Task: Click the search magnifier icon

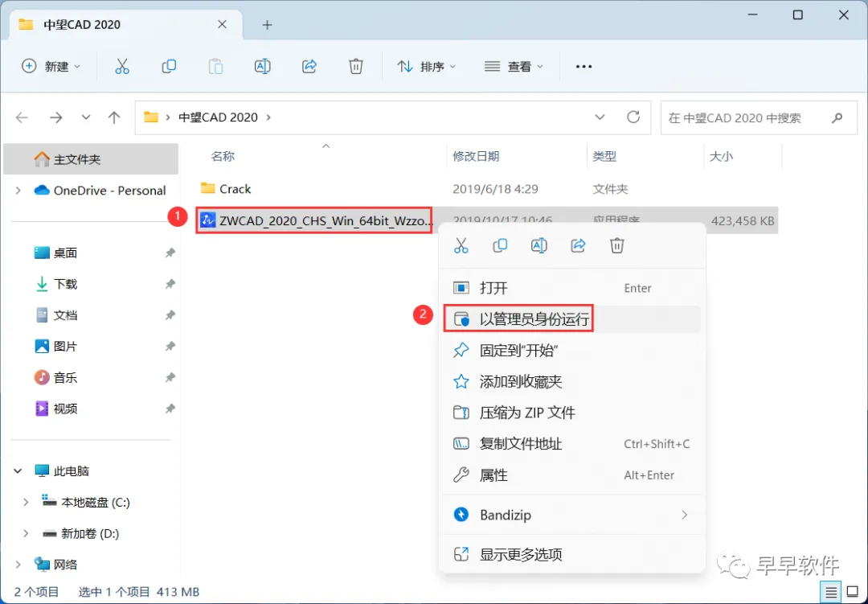Action: [837, 117]
